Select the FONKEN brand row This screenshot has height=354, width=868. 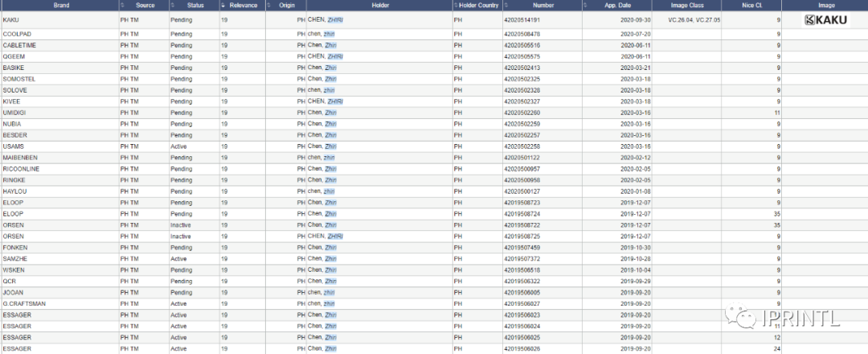tap(434, 248)
